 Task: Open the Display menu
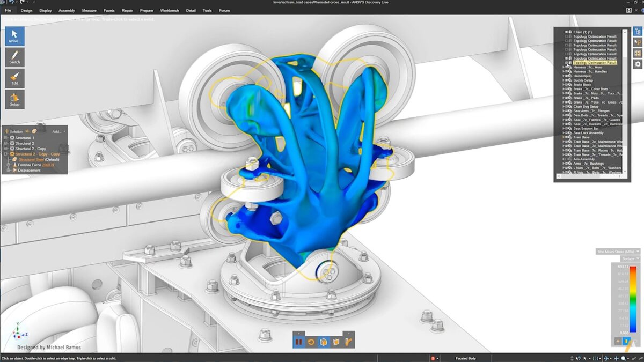tap(46, 10)
